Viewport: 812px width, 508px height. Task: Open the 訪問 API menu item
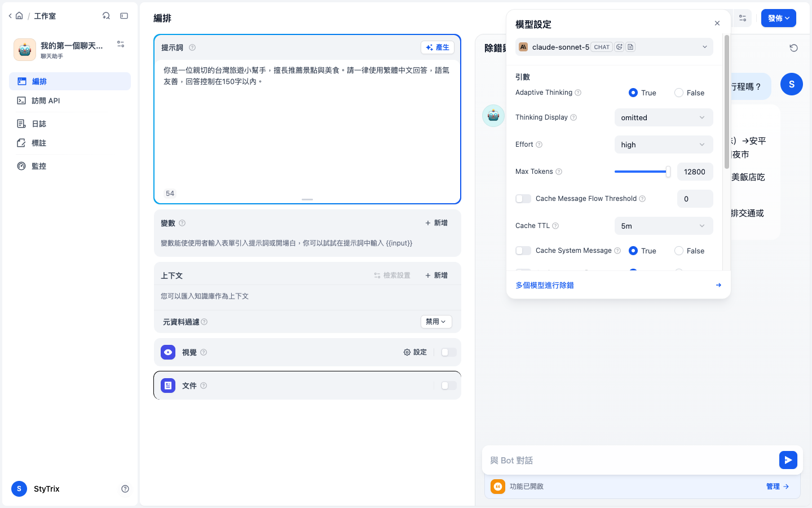point(70,100)
